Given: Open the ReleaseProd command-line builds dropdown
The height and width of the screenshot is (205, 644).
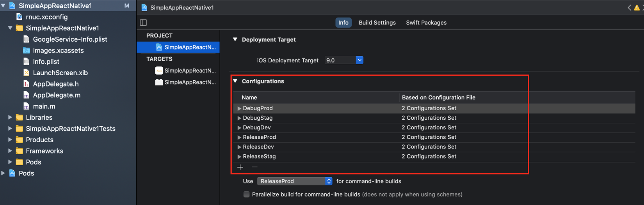Looking at the screenshot, I should (x=329, y=181).
